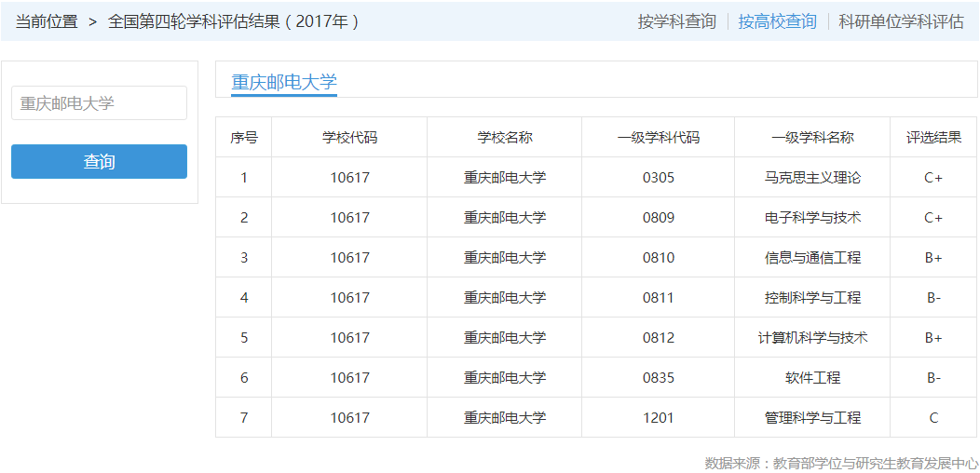Click the 当前位置 breadcrumb label
Screen dimensions: 980x473
pyautogui.click(x=47, y=21)
